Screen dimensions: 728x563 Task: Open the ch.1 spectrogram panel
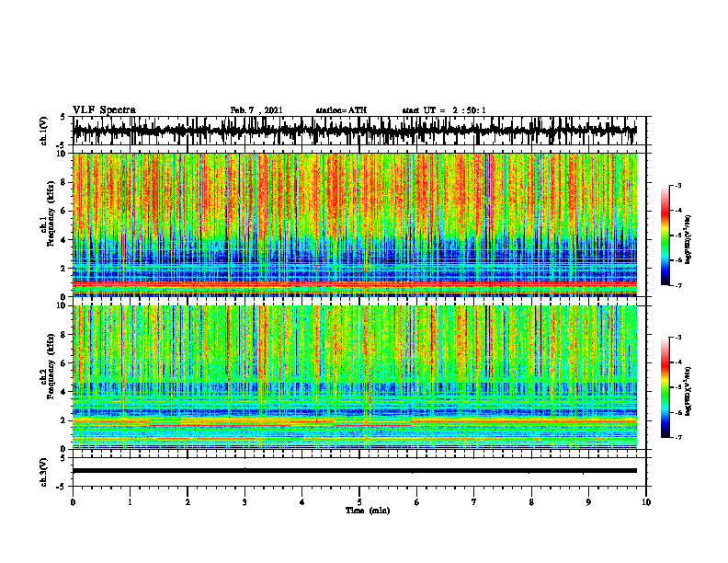pos(354,224)
